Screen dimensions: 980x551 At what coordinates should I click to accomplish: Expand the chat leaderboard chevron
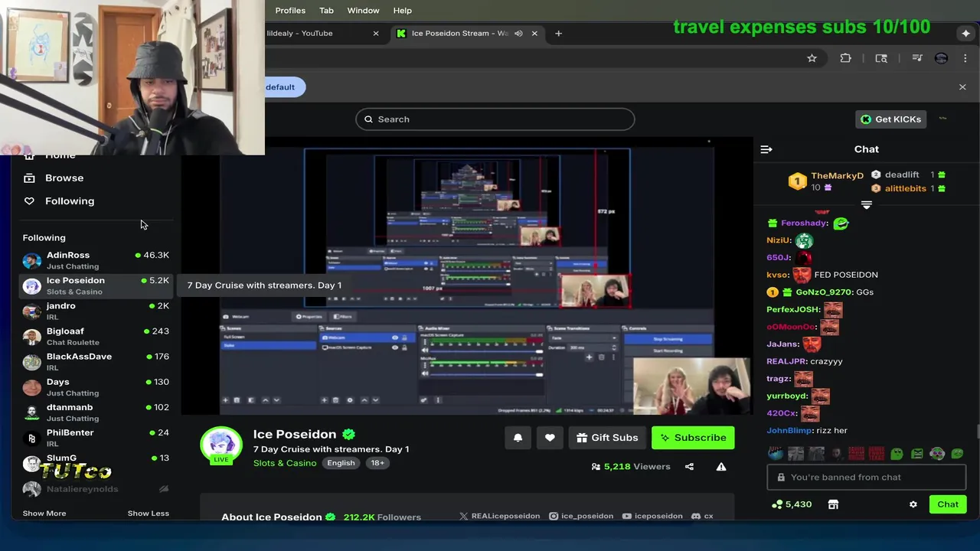(x=866, y=205)
